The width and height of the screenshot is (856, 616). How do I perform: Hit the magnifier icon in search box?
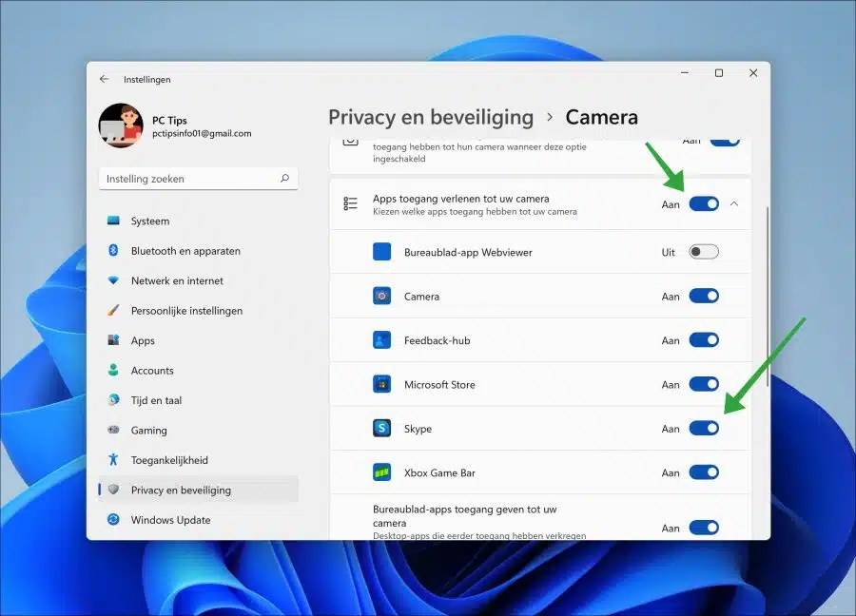[x=284, y=178]
